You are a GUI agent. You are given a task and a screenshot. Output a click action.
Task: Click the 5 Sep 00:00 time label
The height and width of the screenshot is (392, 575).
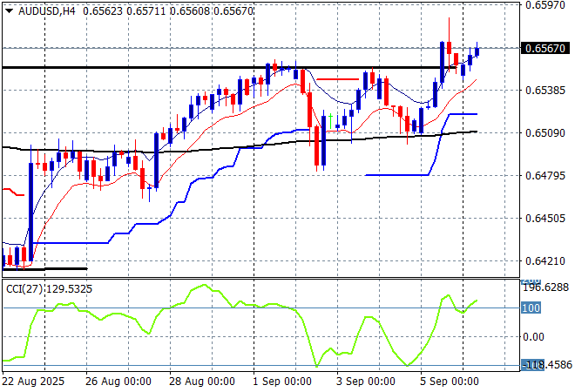pos(450,382)
